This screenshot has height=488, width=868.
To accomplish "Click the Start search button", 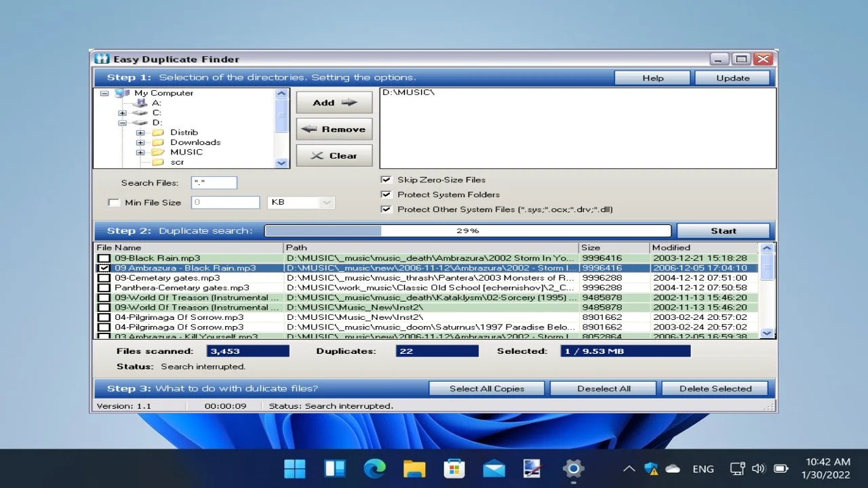I will (x=724, y=230).
